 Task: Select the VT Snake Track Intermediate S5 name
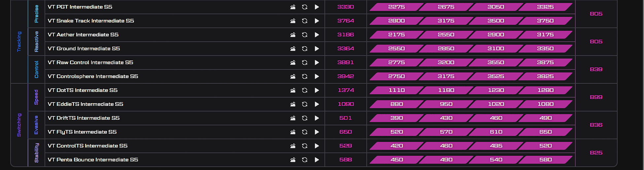tap(91, 21)
